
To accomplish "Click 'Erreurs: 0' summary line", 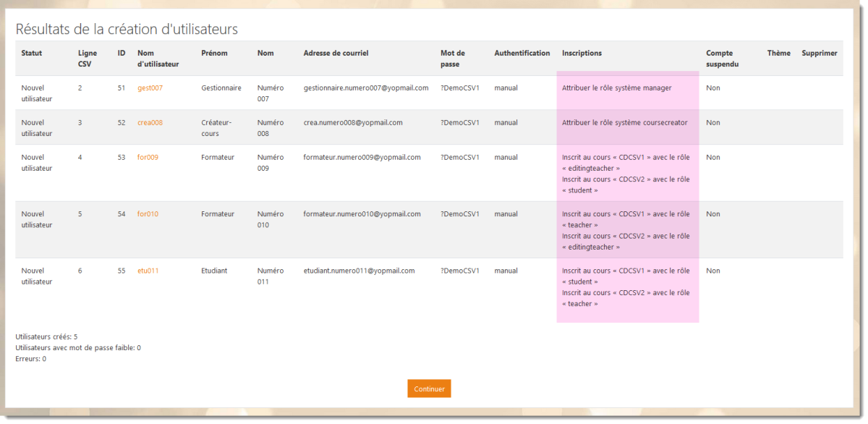I will point(30,359).
